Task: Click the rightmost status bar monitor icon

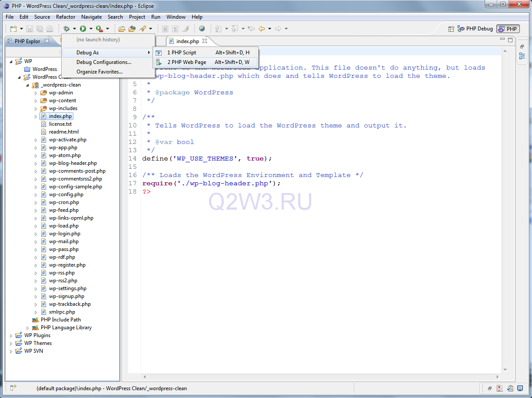Action: (520, 388)
